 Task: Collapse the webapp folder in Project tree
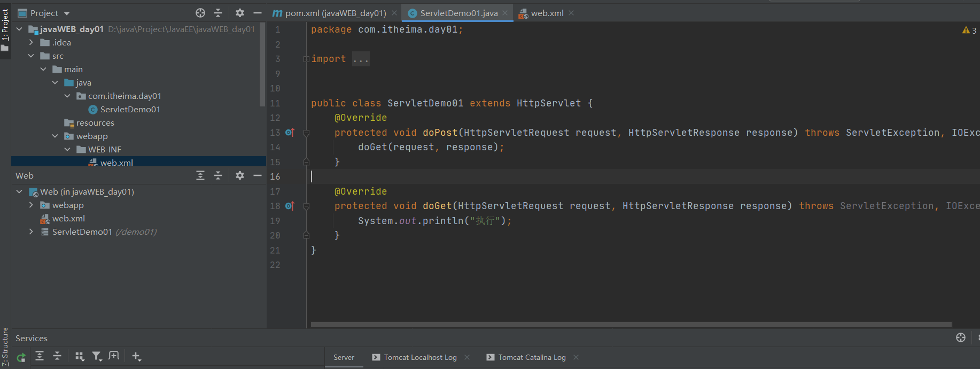[x=55, y=136]
